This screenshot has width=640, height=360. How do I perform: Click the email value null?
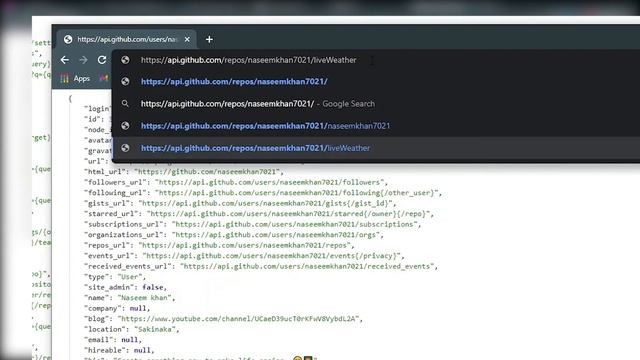pyautogui.click(x=130, y=340)
